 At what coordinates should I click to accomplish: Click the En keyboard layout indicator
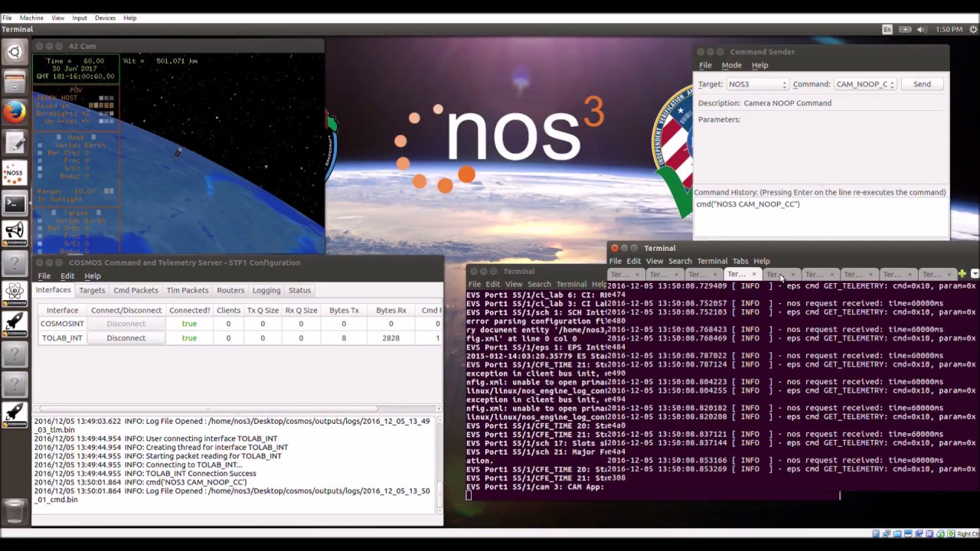click(x=887, y=29)
